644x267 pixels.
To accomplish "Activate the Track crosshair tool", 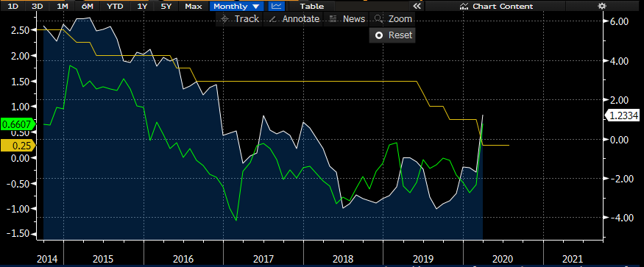I will (239, 19).
